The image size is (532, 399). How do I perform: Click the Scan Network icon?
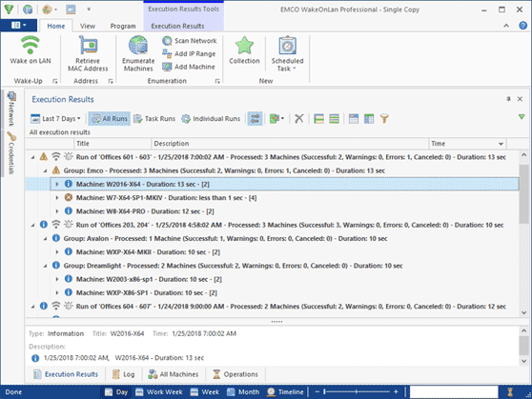[x=167, y=41]
